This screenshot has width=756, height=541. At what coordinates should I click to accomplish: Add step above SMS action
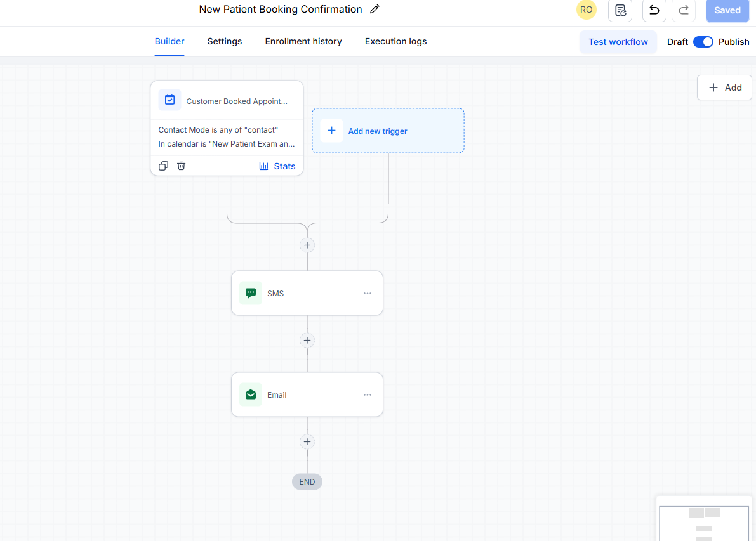pos(307,245)
